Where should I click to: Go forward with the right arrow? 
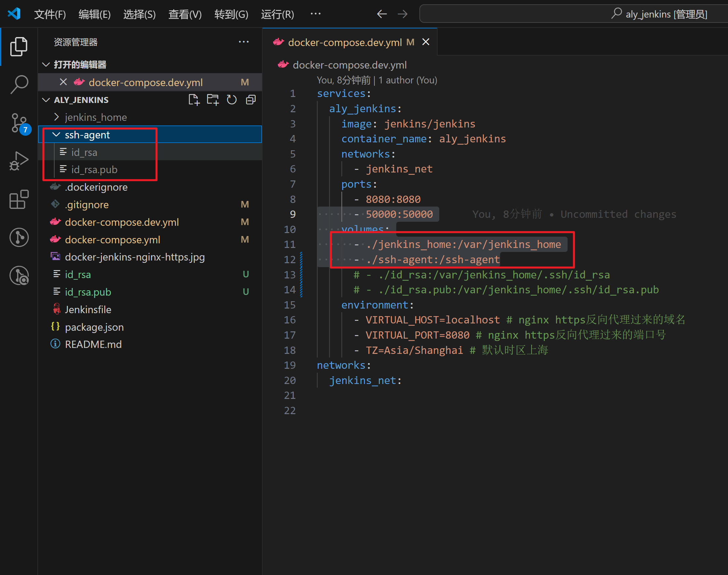click(x=403, y=14)
